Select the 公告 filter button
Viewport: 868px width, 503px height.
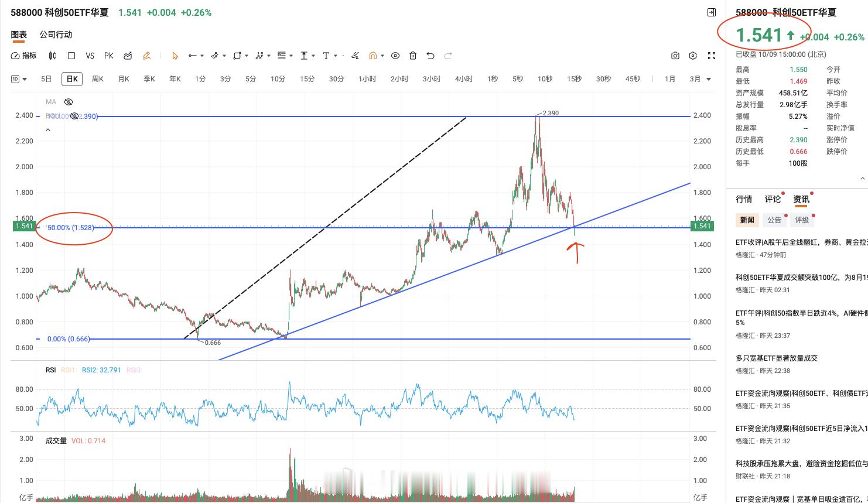pyautogui.click(x=774, y=220)
